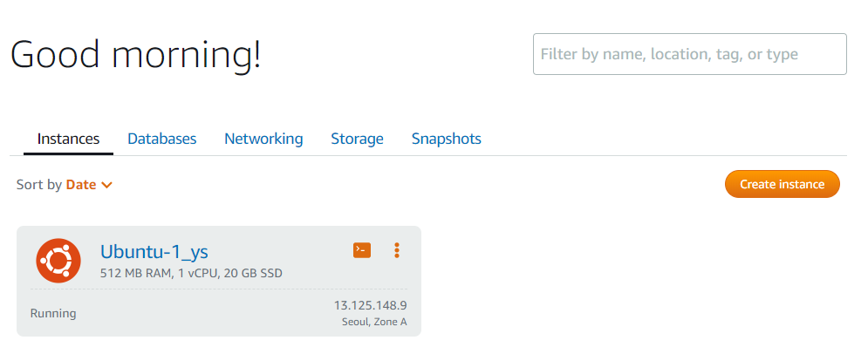This screenshot has height=354, width=868.
Task: Go to the Storage tab
Action: [357, 139]
